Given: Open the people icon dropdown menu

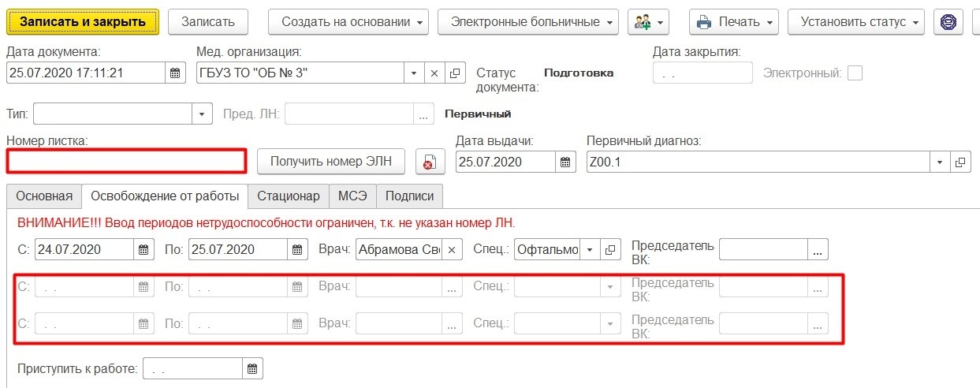Looking at the screenshot, I should [x=648, y=22].
